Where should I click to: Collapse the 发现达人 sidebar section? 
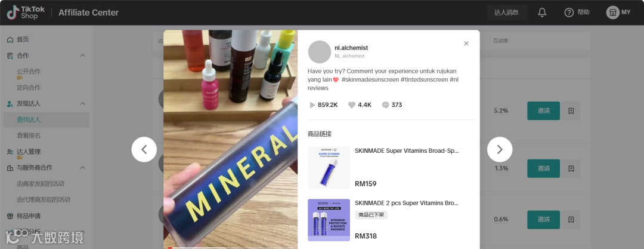pos(82,104)
